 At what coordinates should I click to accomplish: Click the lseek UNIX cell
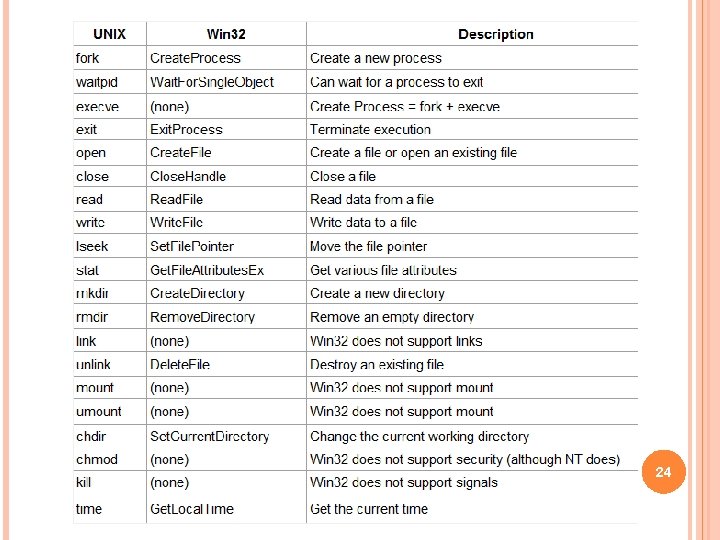[x=91, y=246]
